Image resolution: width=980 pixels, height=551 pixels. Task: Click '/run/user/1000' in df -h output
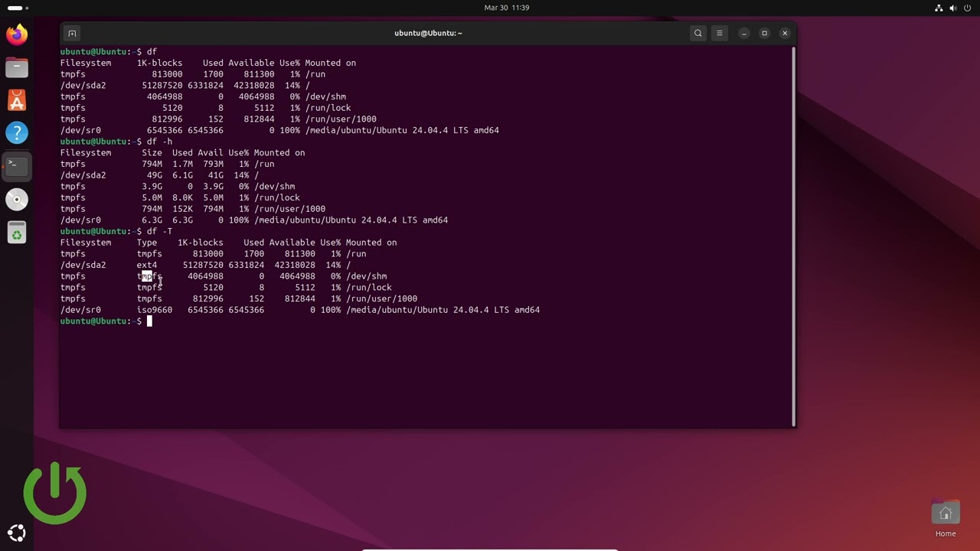click(289, 209)
